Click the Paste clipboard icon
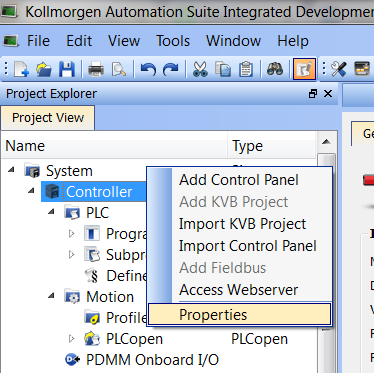Viewport: 374px width, 373px height. point(246,69)
